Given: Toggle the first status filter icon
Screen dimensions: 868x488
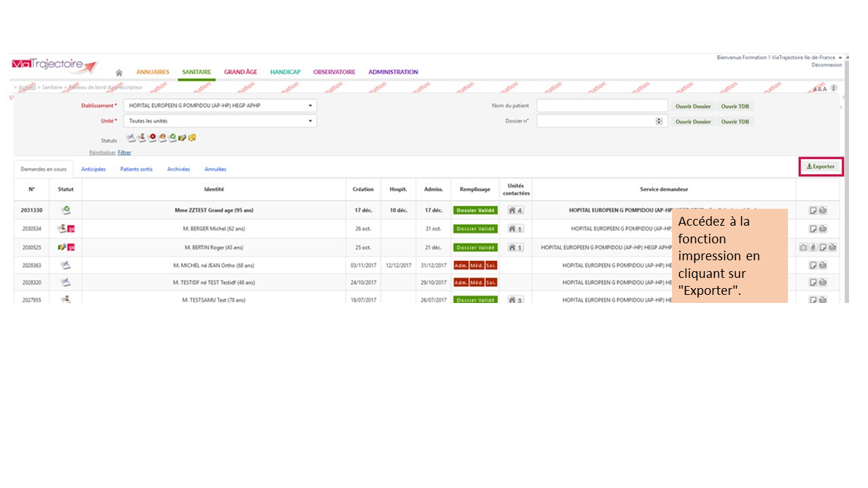Looking at the screenshot, I should pos(131,138).
